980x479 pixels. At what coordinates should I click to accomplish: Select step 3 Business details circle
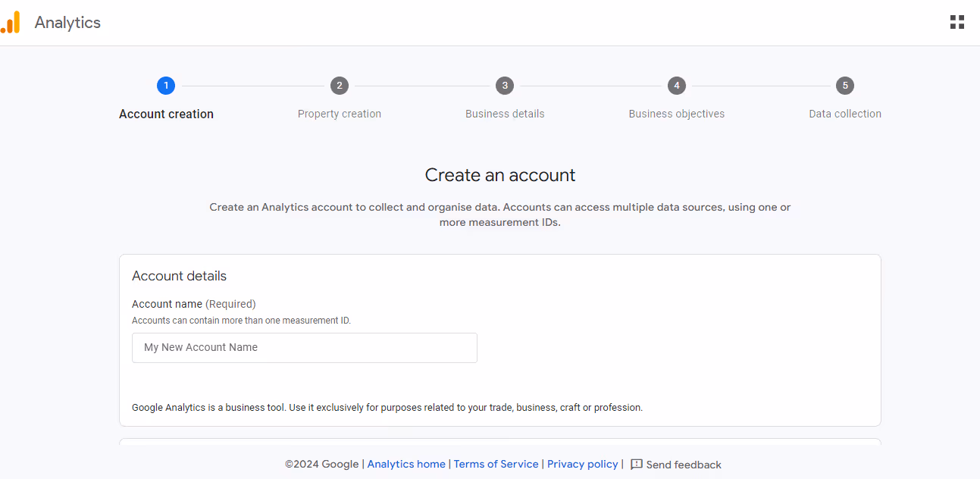[x=505, y=86]
